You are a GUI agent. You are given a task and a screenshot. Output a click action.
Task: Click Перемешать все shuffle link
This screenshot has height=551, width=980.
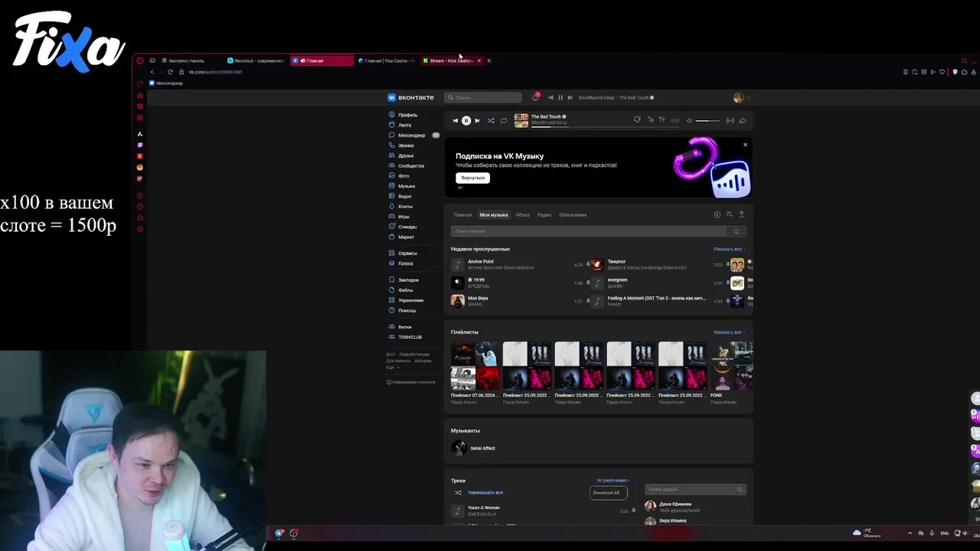[479, 493]
